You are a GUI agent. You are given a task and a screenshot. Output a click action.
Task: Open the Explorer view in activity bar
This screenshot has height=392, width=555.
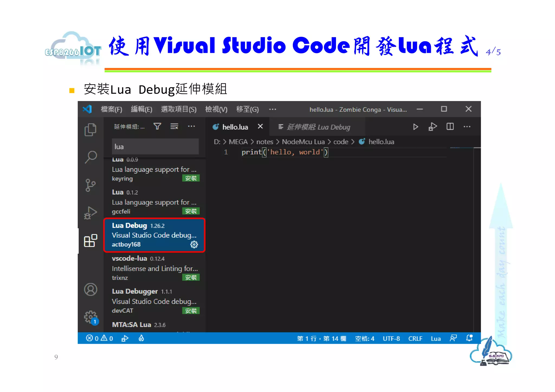pos(91,130)
